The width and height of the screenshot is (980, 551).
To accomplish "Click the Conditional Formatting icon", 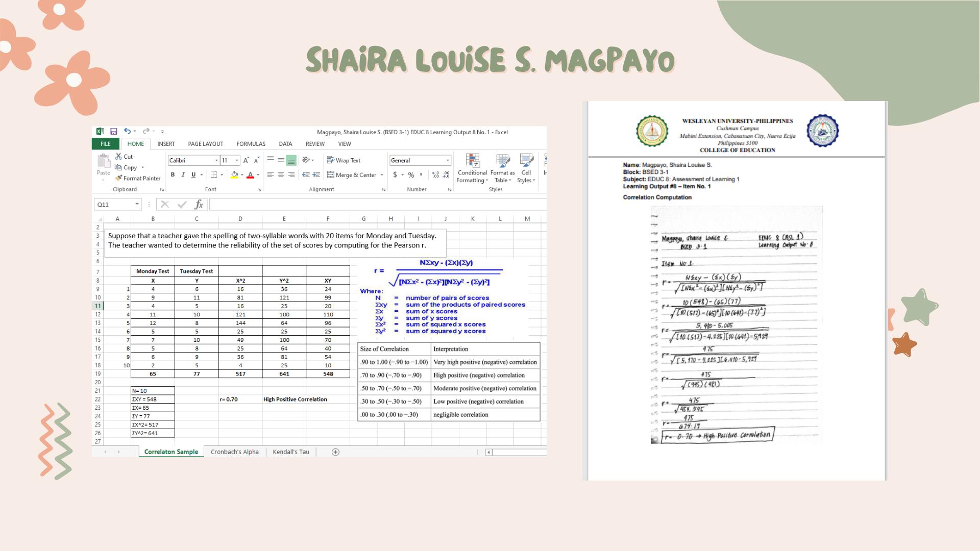I will pyautogui.click(x=472, y=161).
